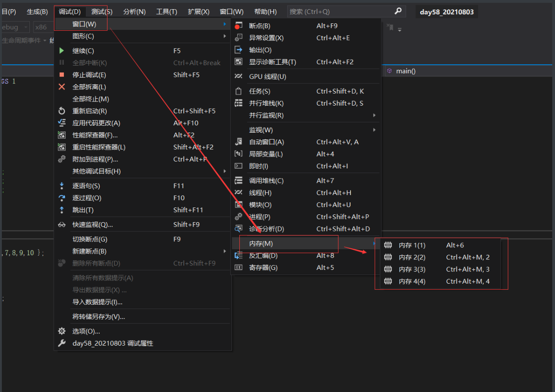Viewport: 555px width, 392px height.
Task: Click the Detach All (全部拆离) X icon
Action: [62, 87]
